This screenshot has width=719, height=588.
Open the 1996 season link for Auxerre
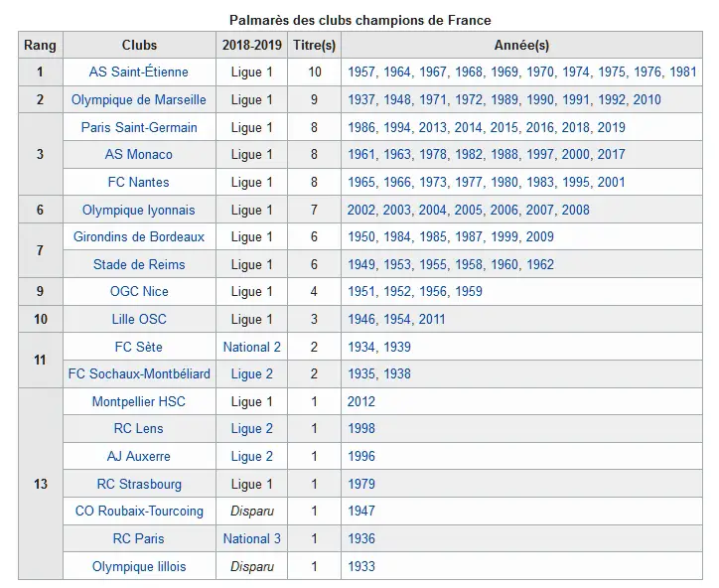click(361, 456)
